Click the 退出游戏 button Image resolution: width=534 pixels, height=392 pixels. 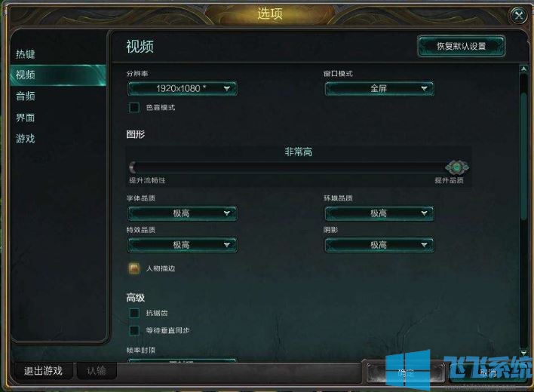(43, 371)
